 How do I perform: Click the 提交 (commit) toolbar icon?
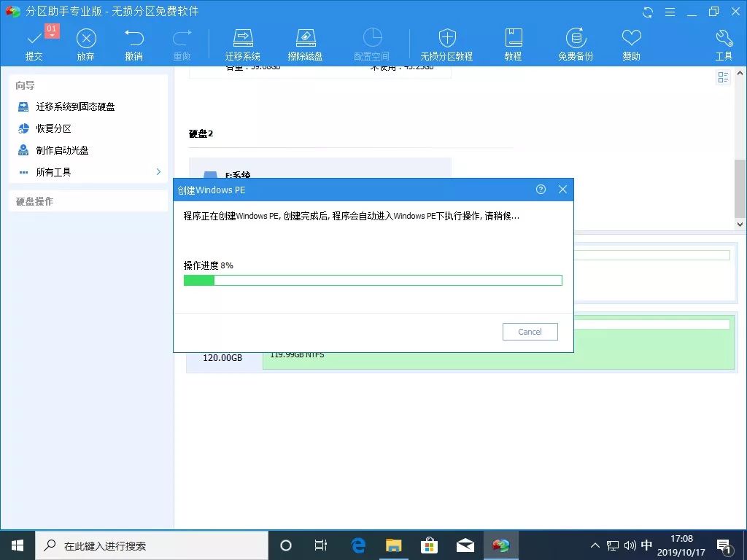pos(34,45)
